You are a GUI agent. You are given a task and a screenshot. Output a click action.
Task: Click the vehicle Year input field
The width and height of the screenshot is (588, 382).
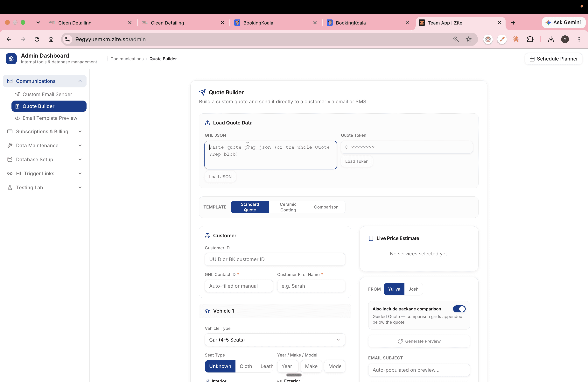pos(288,366)
